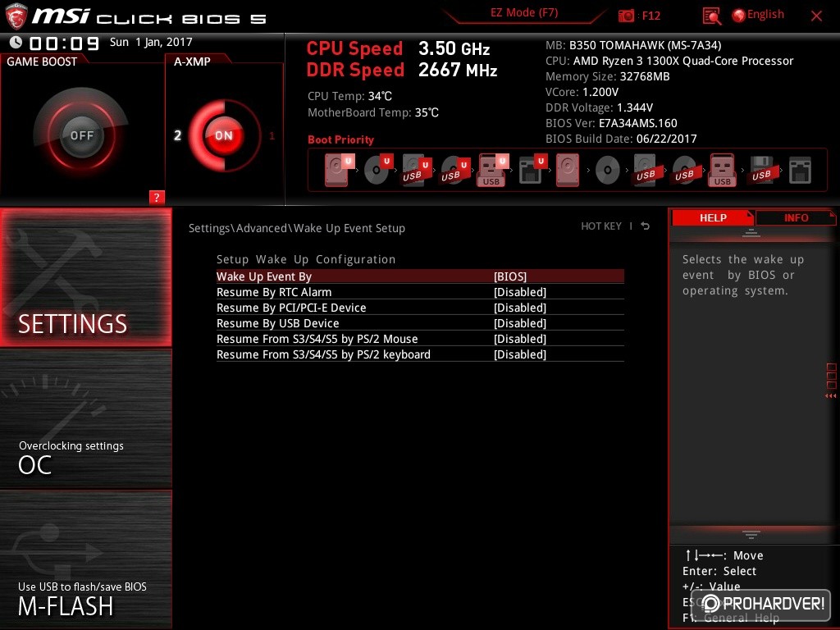Click the MSI dragon shield logo

[x=16, y=16]
